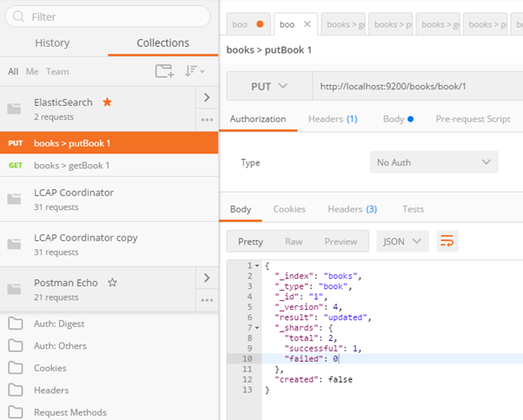Click the new collection folder icon

pos(163,71)
